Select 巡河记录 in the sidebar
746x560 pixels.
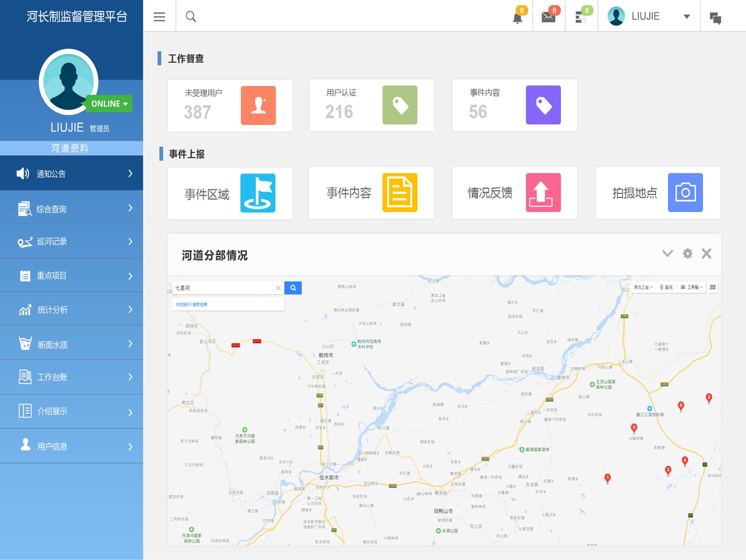point(72,241)
